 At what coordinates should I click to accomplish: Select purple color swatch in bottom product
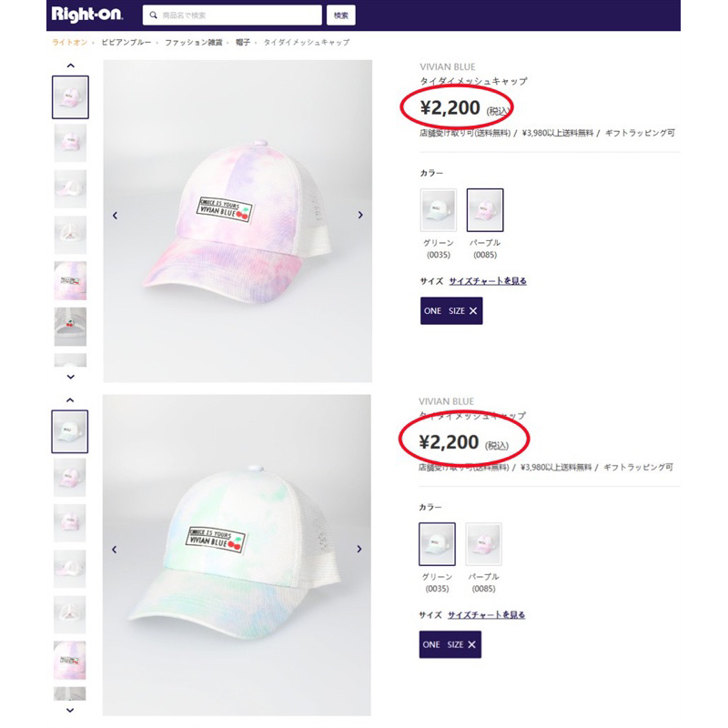pyautogui.click(x=483, y=544)
